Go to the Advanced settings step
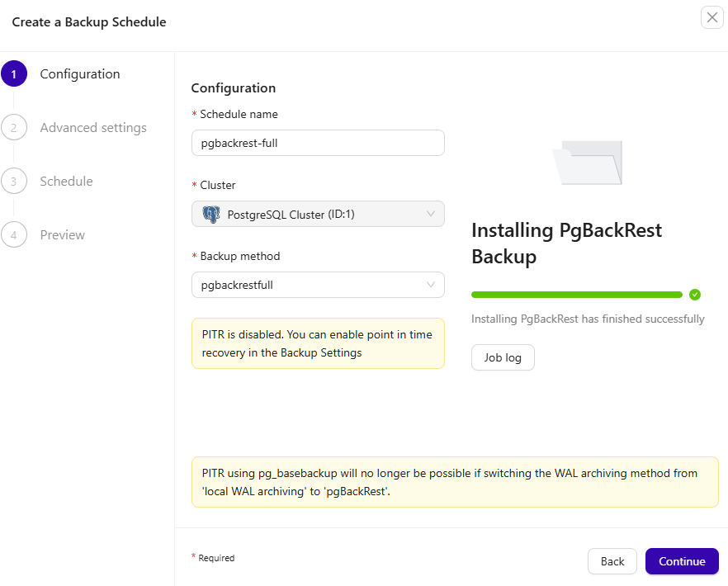 click(93, 128)
